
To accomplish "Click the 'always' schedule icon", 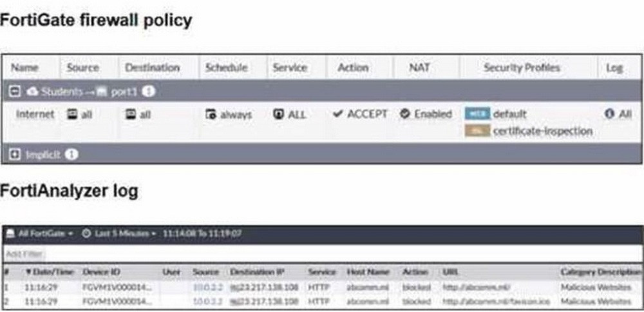I will pyautogui.click(x=211, y=115).
